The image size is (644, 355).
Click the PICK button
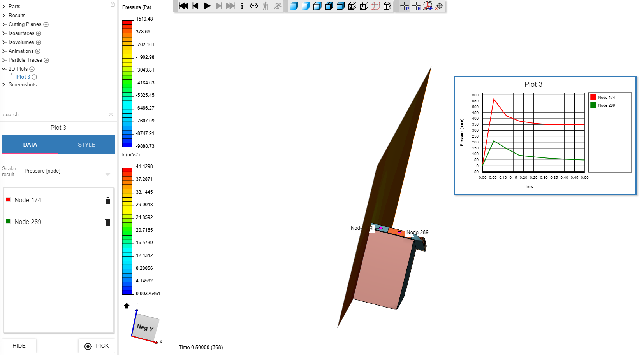click(97, 346)
